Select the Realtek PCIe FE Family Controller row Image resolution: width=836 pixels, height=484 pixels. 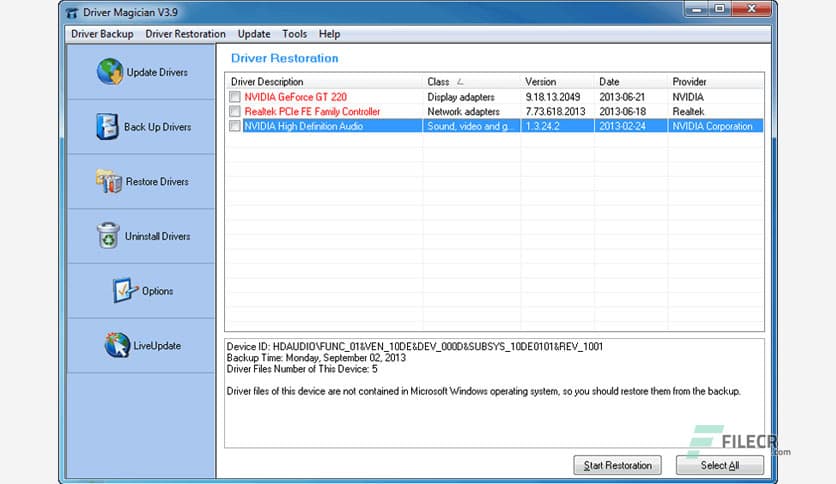click(312, 112)
